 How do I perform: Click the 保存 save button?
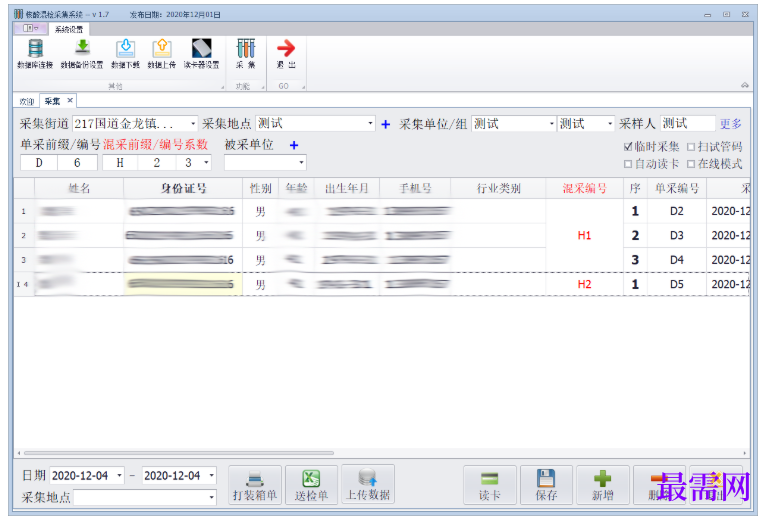[x=546, y=485]
